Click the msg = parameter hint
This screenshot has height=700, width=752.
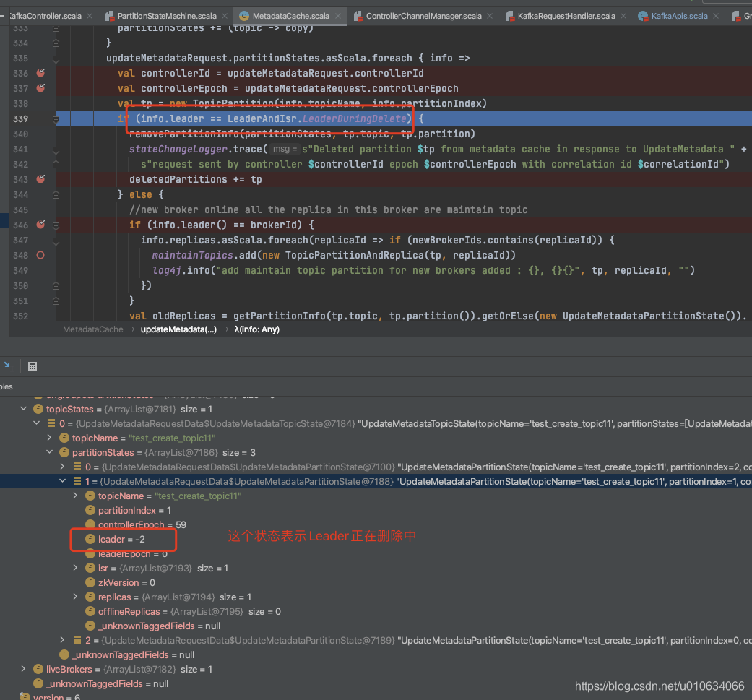pos(284,149)
